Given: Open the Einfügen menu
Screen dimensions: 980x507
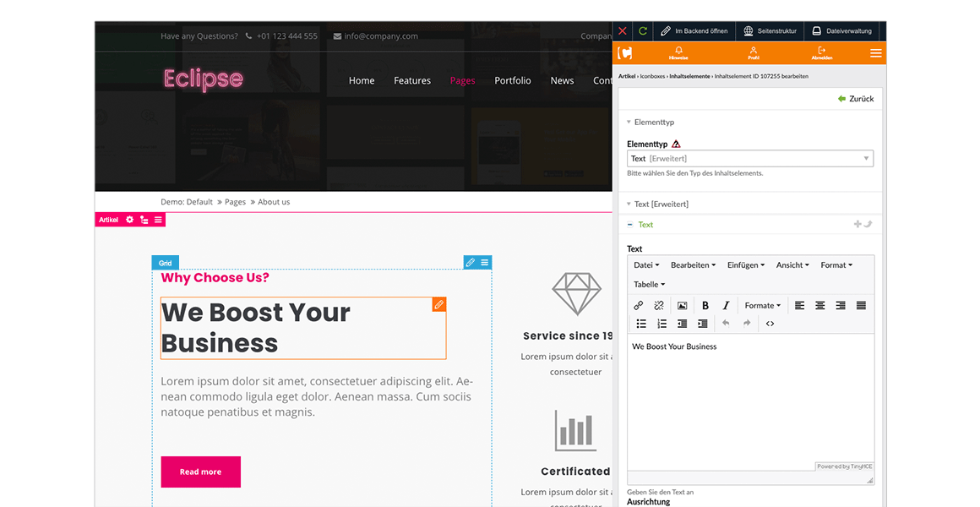Looking at the screenshot, I should 745,265.
